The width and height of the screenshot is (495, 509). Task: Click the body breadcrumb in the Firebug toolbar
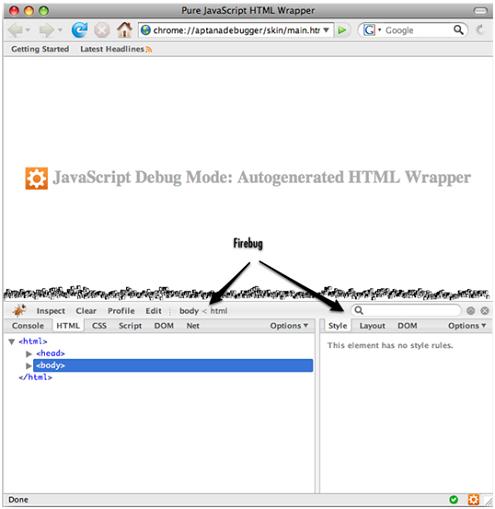tap(189, 311)
